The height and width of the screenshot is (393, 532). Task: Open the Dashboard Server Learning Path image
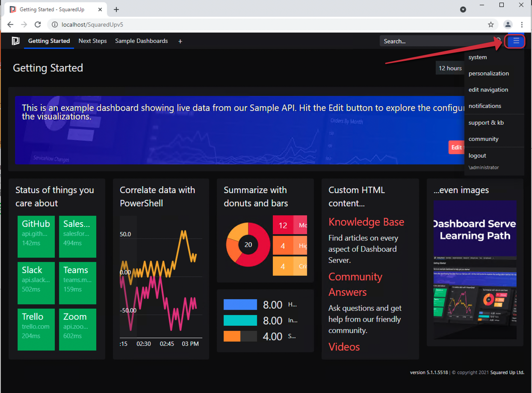[x=475, y=270]
